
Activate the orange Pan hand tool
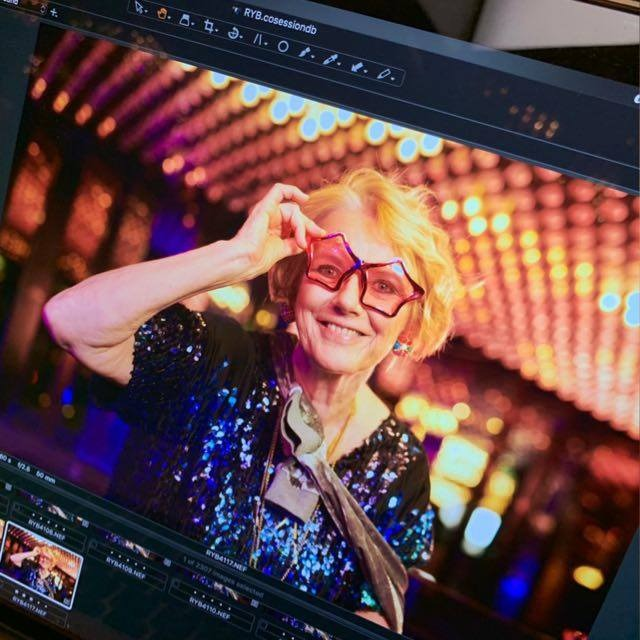[163, 14]
